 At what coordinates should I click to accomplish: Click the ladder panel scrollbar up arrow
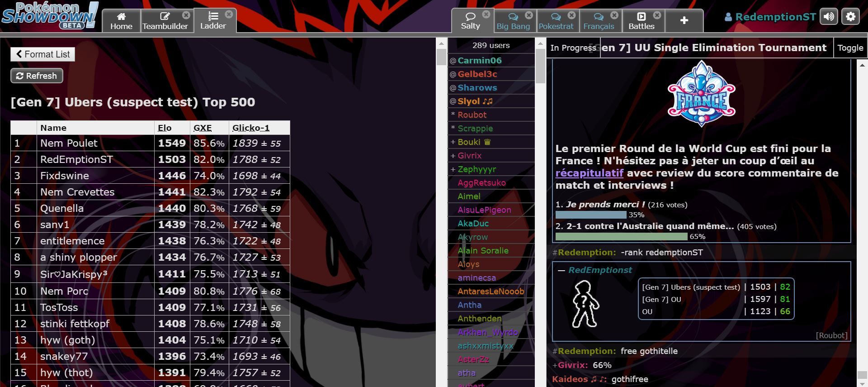pyautogui.click(x=441, y=44)
